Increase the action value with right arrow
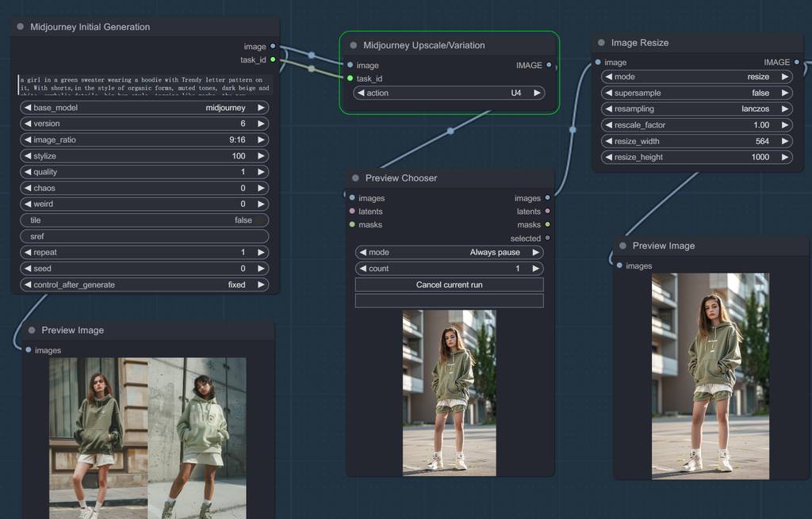 click(537, 93)
